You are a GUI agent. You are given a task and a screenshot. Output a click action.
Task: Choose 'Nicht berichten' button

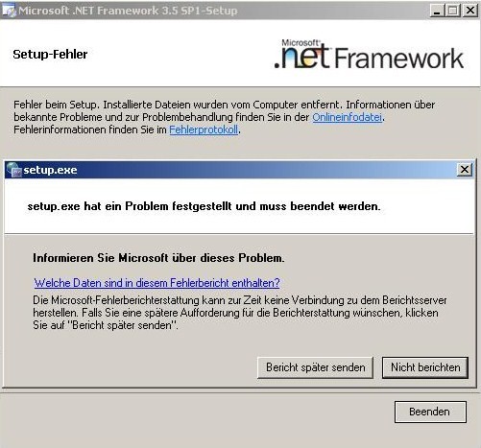click(x=425, y=367)
